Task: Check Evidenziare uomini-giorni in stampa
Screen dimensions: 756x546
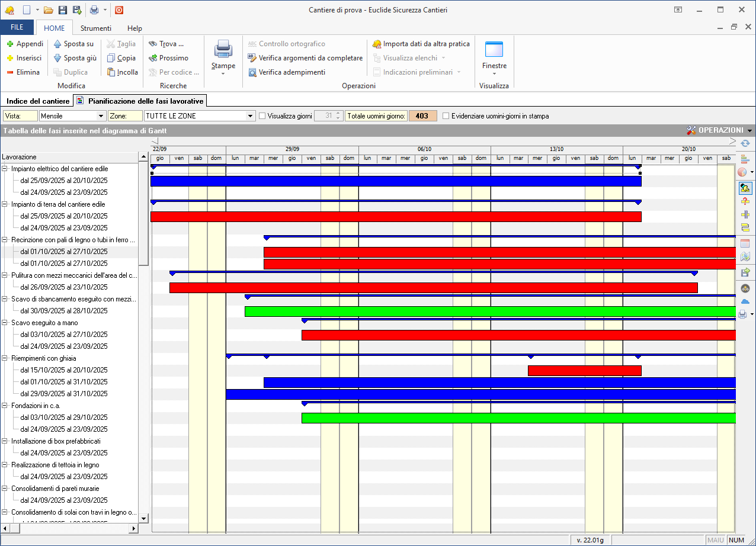Action: pos(446,116)
